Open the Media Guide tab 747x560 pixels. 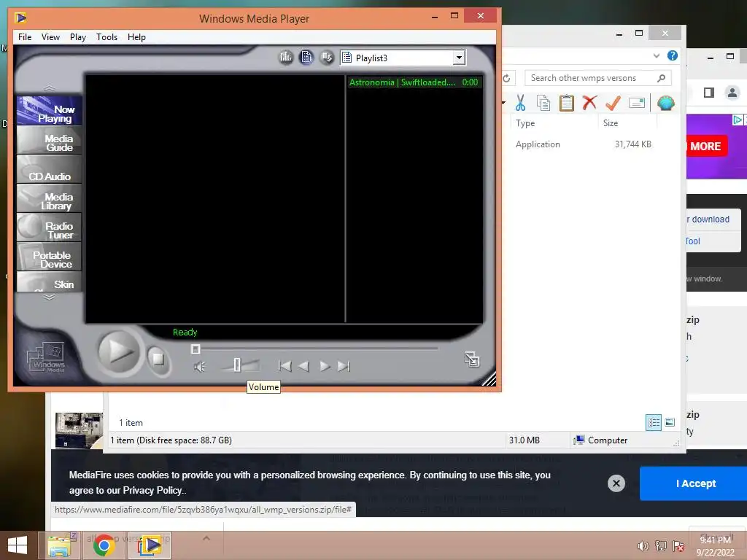tap(50, 141)
